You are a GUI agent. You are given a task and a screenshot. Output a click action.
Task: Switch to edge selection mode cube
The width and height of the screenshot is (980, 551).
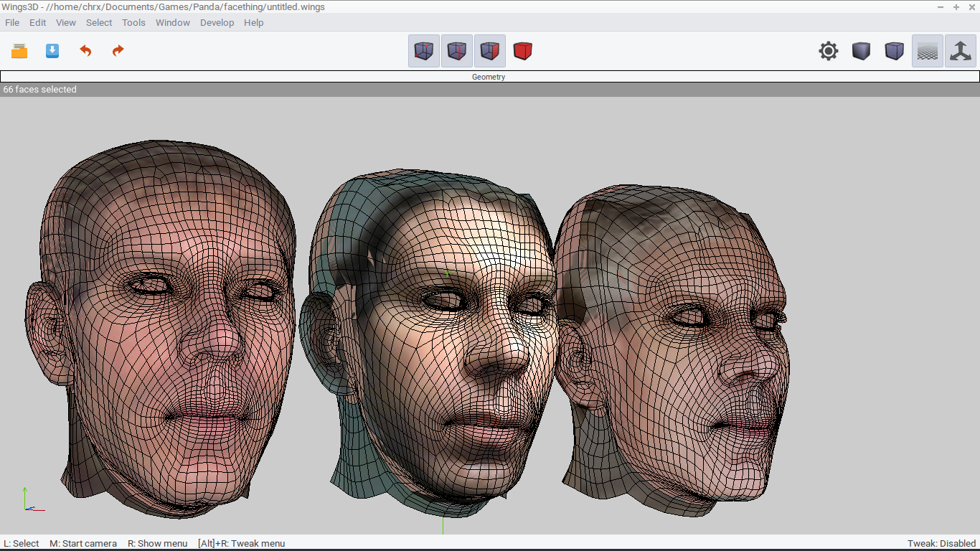tap(457, 51)
